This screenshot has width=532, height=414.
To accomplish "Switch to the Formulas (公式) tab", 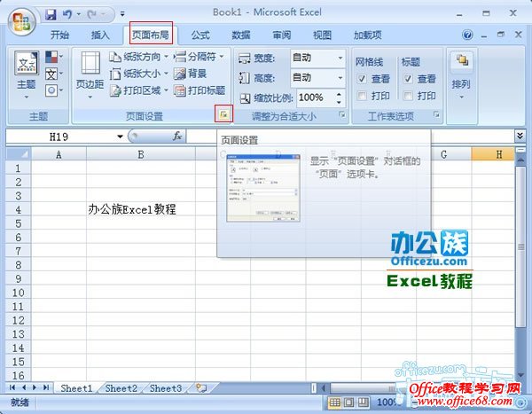I will 200,35.
